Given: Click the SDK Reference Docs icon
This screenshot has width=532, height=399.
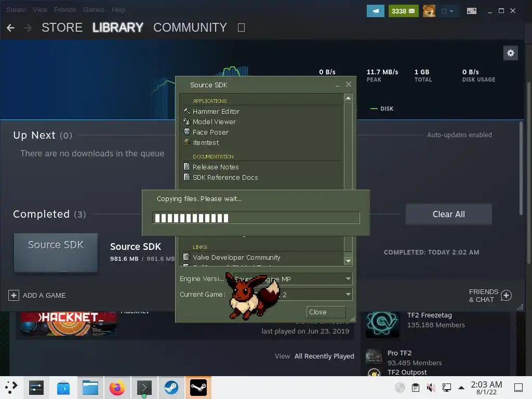Looking at the screenshot, I should (x=187, y=177).
